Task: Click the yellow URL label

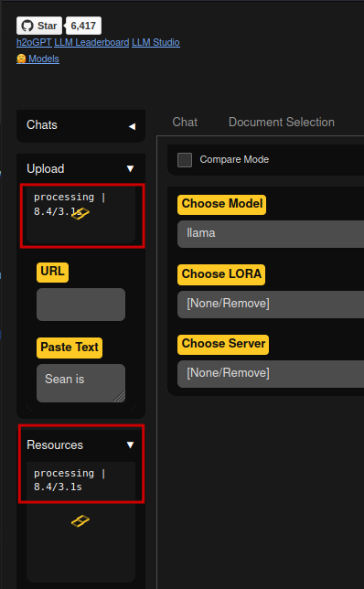Action: coord(52,272)
